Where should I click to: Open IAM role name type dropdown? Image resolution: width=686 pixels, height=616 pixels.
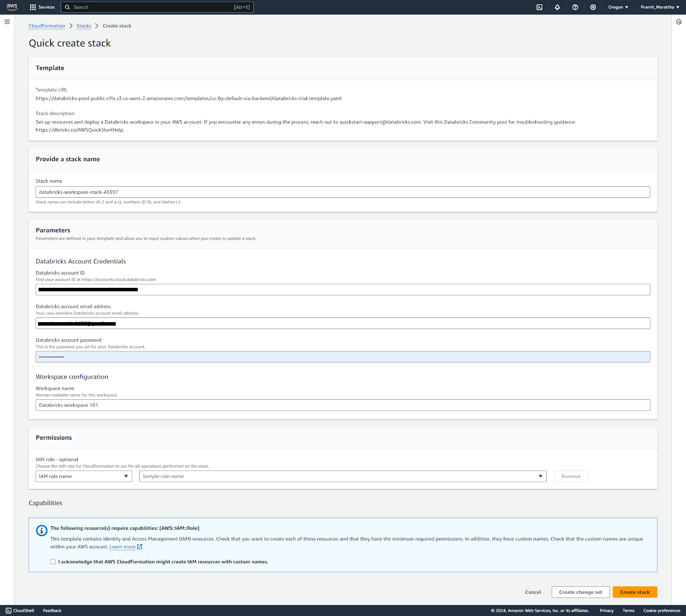pos(84,476)
